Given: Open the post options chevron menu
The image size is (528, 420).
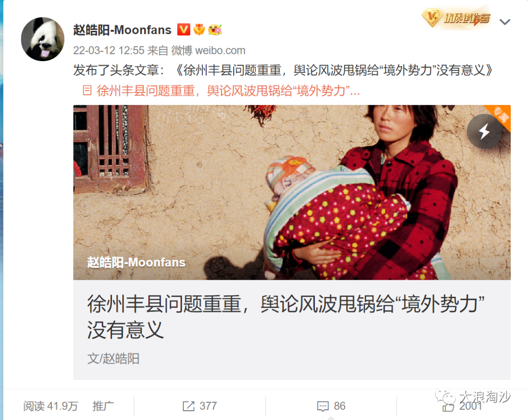Looking at the screenshot, I should point(505,22).
